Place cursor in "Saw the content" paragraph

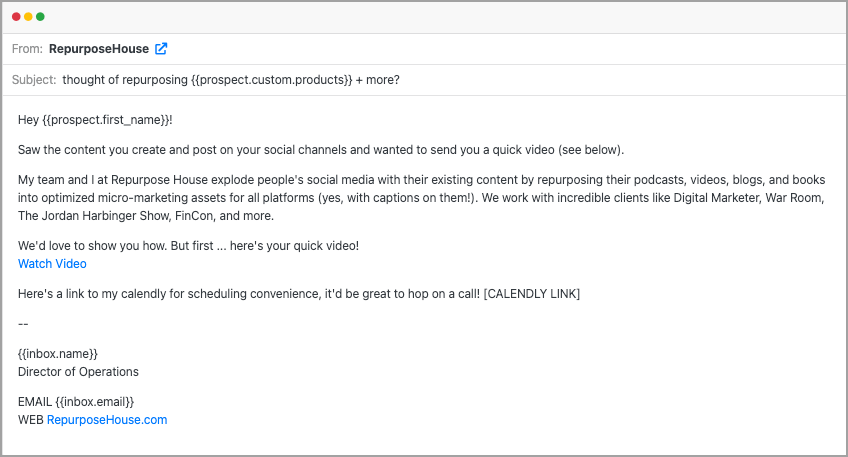(x=320, y=150)
